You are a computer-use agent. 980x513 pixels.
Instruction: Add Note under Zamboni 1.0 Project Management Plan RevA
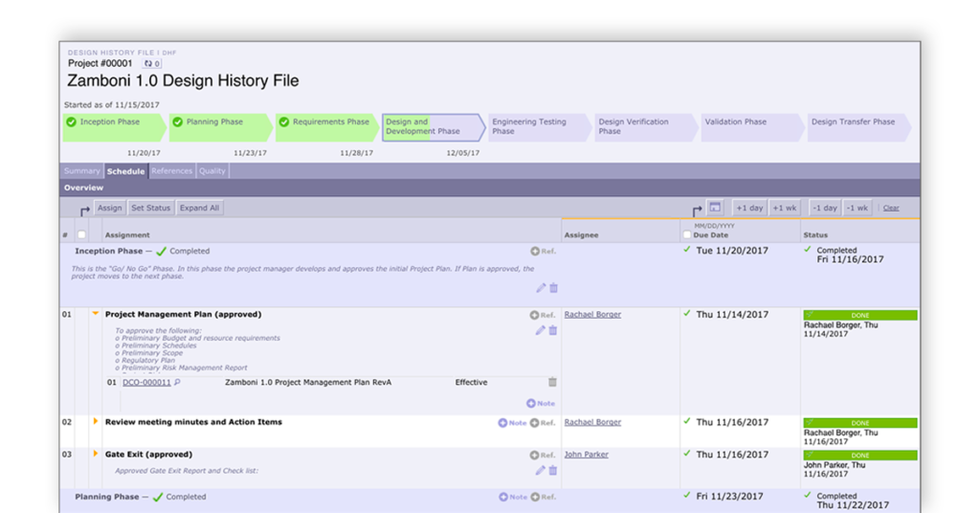pyautogui.click(x=541, y=404)
